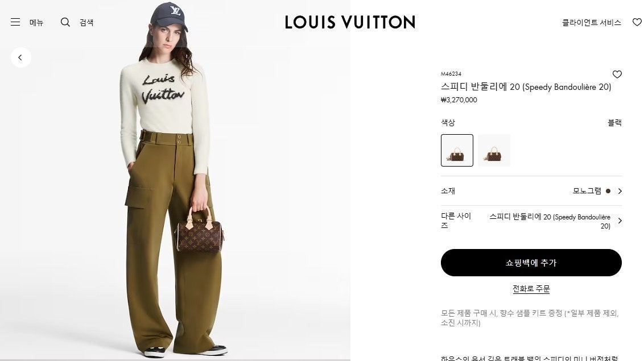The height and width of the screenshot is (361, 644).
Task: Add Speedy Bandoulière 20 to wishlist heart
Action: (x=617, y=74)
